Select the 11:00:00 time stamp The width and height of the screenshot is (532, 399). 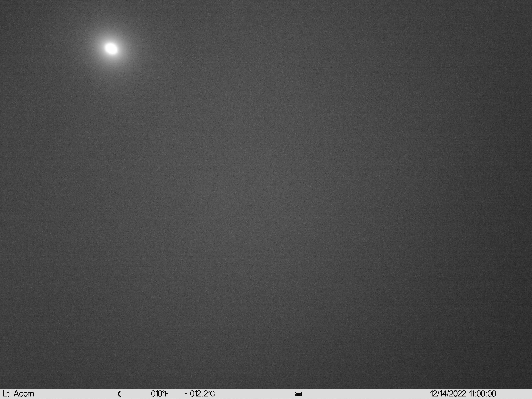[x=482, y=394]
